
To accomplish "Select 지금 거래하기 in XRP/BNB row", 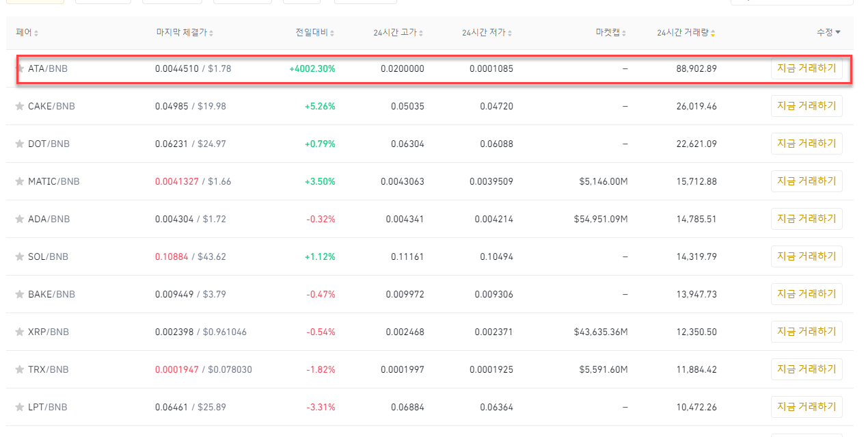I will click(806, 332).
